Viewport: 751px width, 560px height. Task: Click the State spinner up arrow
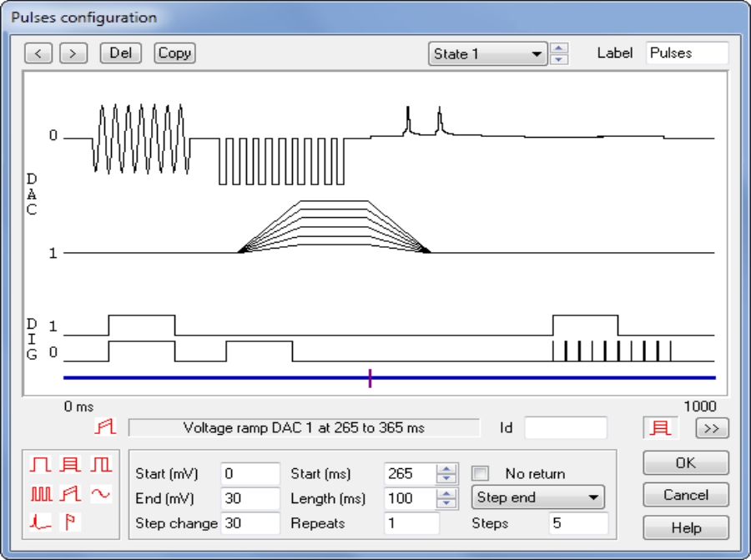[560, 48]
